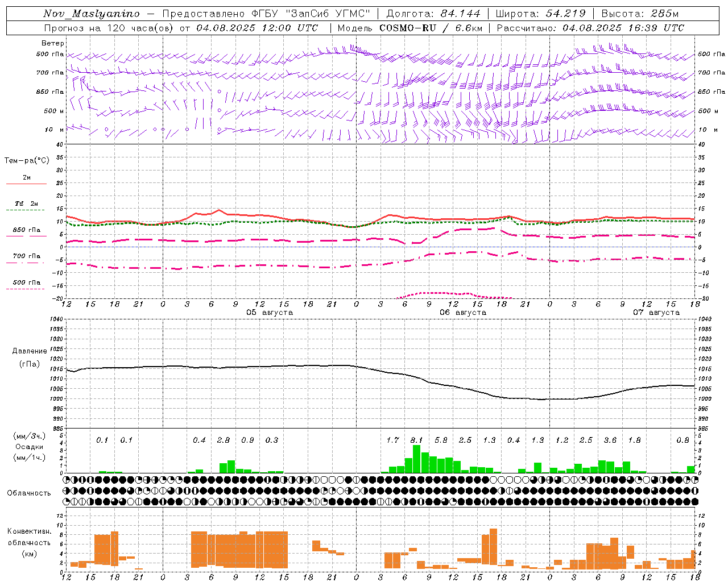Click the 07 августа date label
728x582 pixels.
click(656, 313)
